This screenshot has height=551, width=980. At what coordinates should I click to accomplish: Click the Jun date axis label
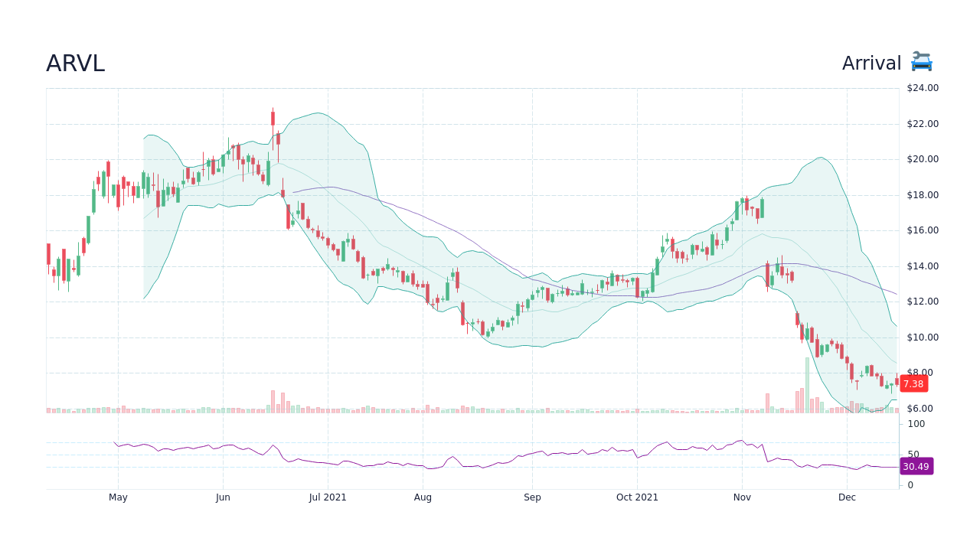coord(223,497)
